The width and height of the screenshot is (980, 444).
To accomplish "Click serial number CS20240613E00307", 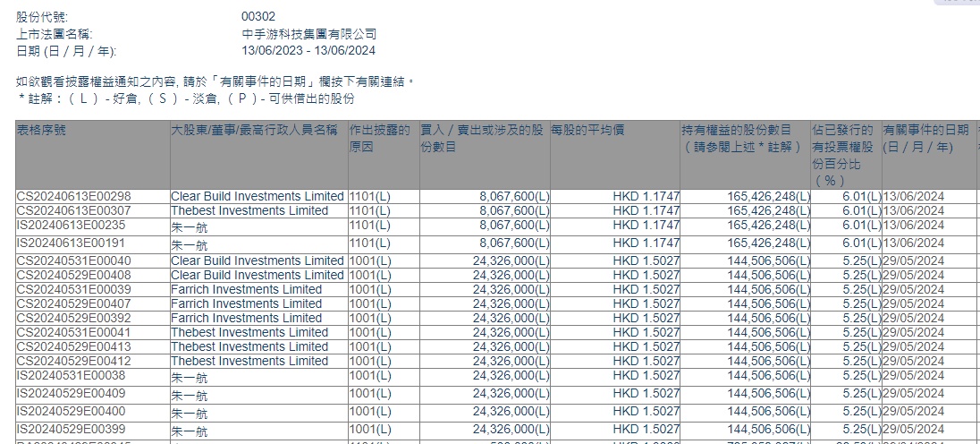I will tap(73, 210).
